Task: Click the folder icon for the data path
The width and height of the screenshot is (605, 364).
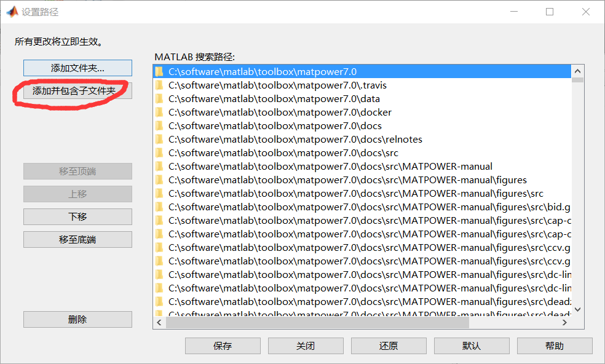Action: click(x=159, y=98)
